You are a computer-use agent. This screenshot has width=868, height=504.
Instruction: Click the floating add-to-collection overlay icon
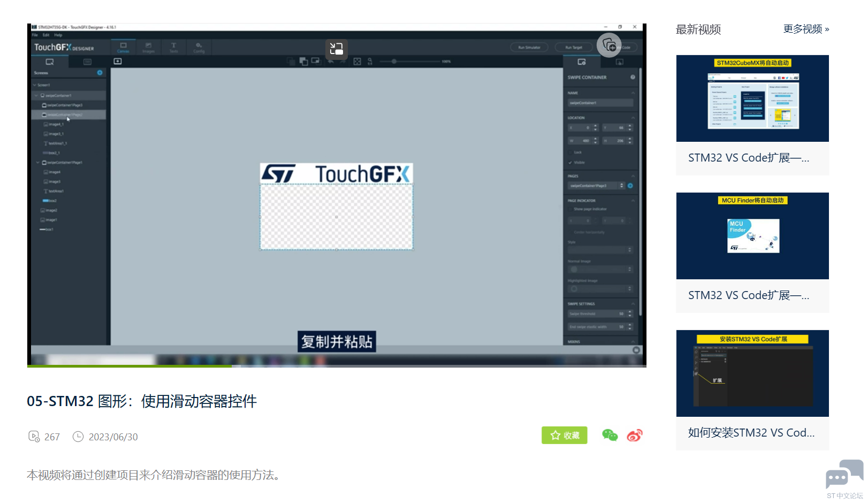pos(609,45)
